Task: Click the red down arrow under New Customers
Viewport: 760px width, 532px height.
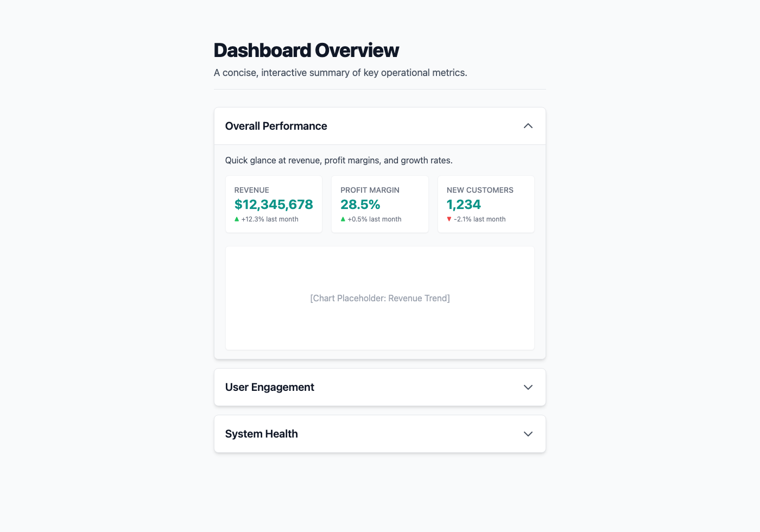Action: 449,219
